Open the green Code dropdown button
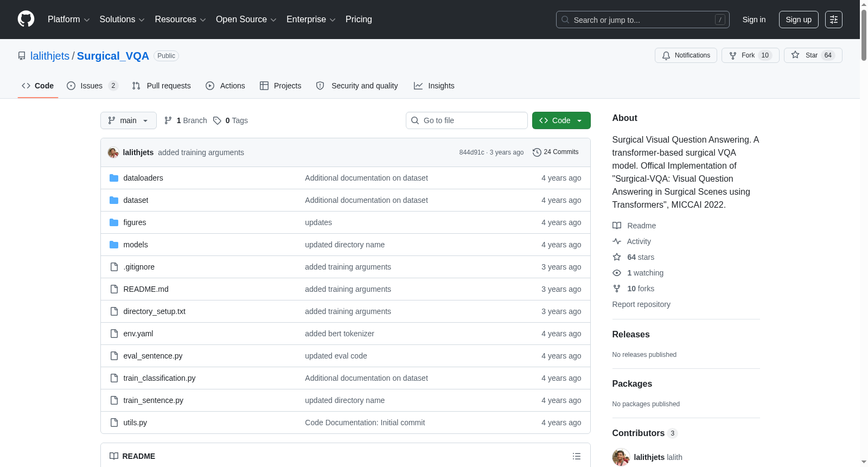This screenshot has height=467, width=868. pyautogui.click(x=561, y=120)
